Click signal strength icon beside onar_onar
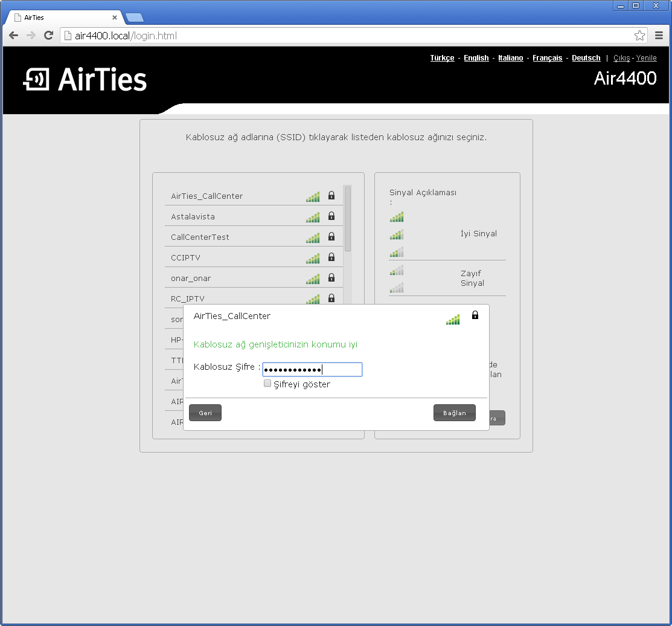Screen dimensions: 672x626 313,278
